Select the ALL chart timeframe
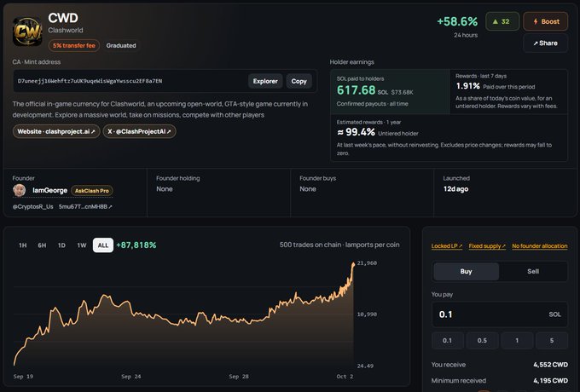 coord(103,245)
